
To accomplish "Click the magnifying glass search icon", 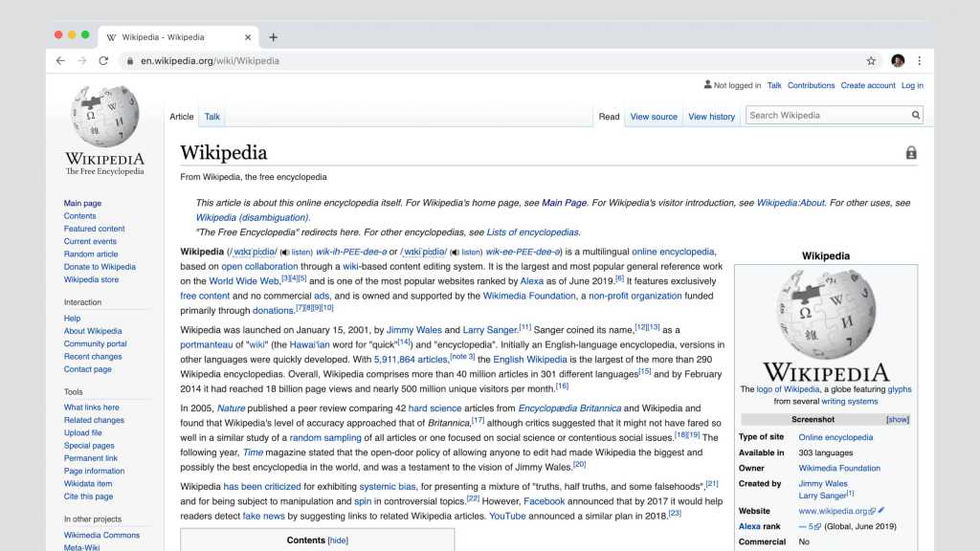I will pos(915,115).
